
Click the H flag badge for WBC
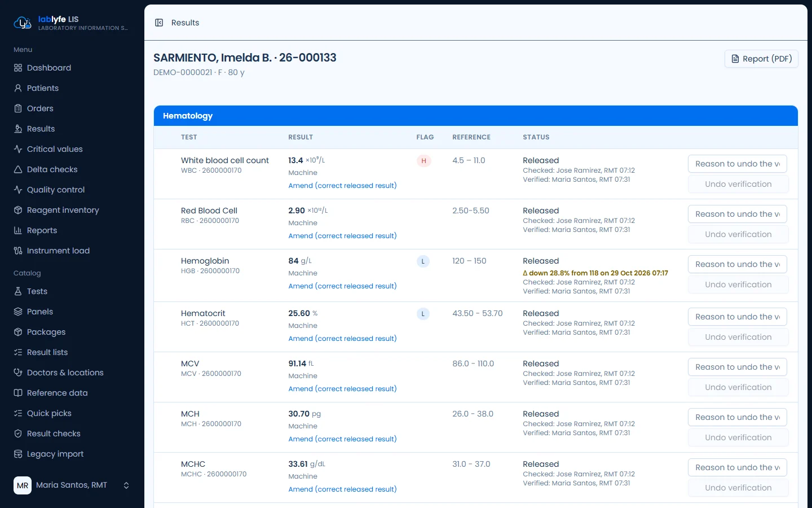pos(423,161)
